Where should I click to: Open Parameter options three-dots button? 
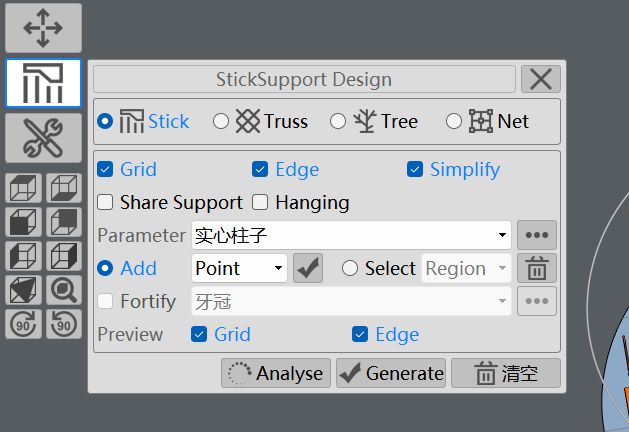pos(537,236)
